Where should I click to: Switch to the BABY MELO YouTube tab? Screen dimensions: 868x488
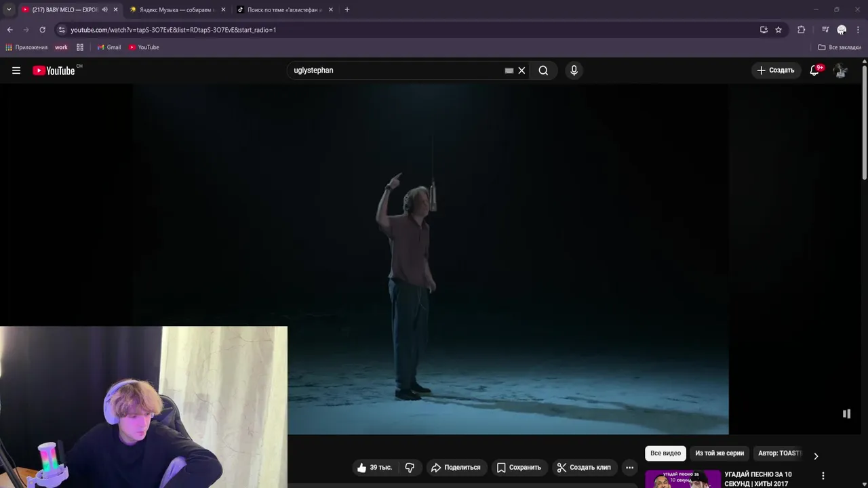64,9
